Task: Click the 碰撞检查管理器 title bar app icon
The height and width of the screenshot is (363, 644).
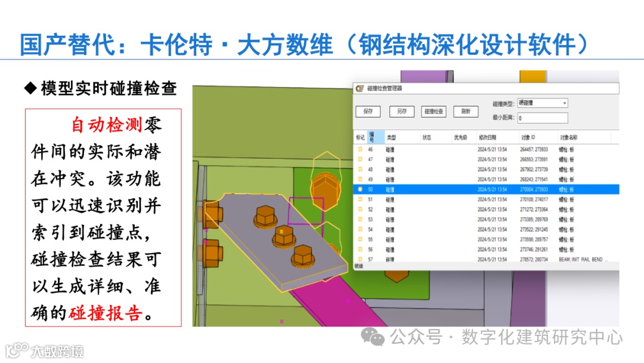Action: point(360,88)
